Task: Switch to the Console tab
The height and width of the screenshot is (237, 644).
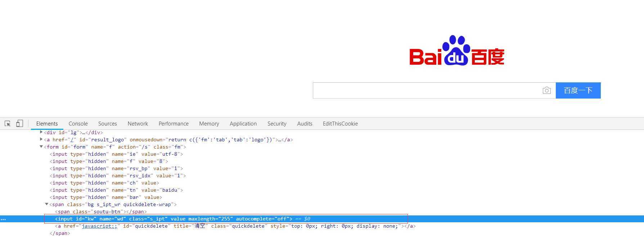Action: coord(78,123)
